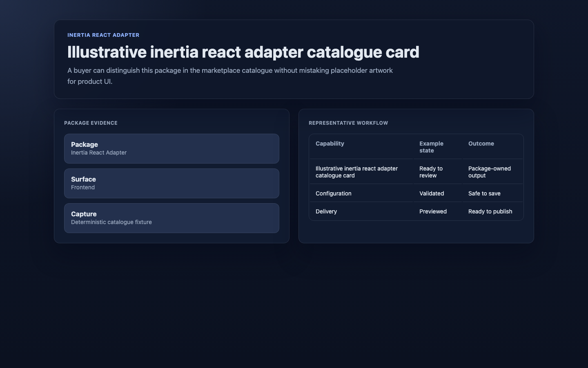Select the catalogue card capability table cell
Image resolution: width=588 pixels, height=368 pixels.
361,172
